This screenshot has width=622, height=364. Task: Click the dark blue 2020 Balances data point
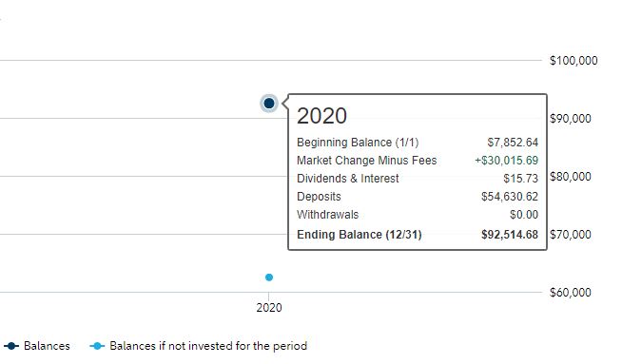(269, 104)
